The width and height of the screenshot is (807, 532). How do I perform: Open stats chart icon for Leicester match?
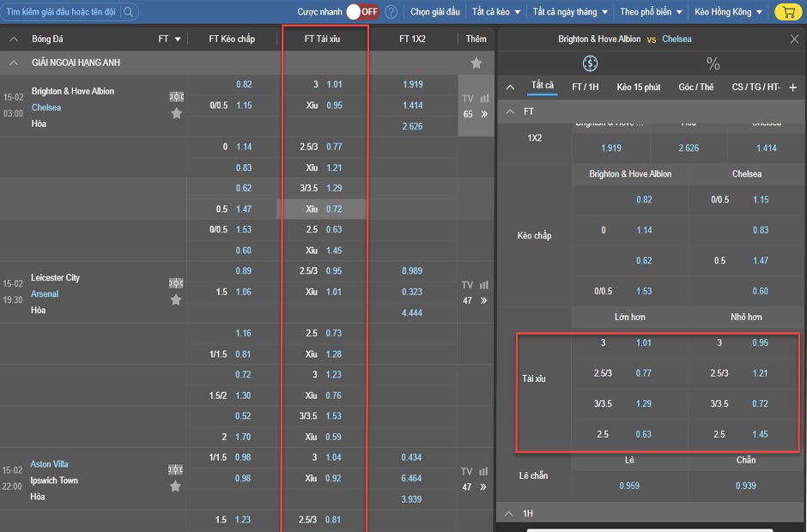484,285
